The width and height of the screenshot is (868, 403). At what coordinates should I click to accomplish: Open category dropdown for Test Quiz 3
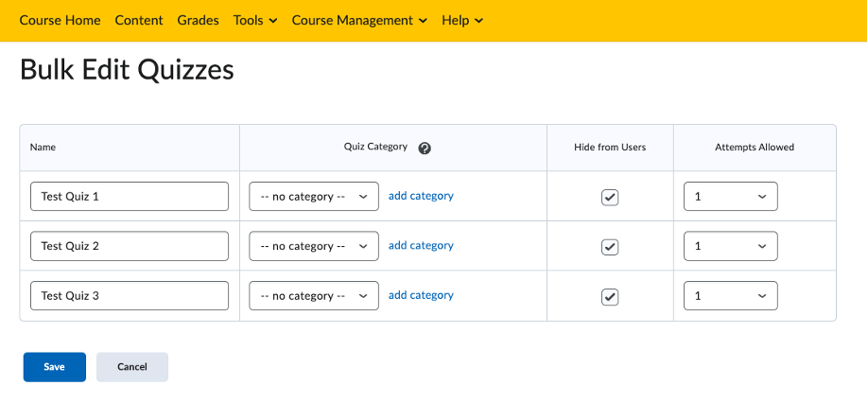pyautogui.click(x=314, y=295)
